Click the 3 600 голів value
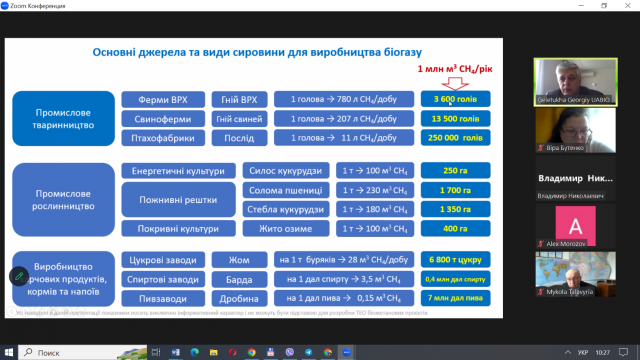Screen dimensions: 640x360 pos(456,99)
